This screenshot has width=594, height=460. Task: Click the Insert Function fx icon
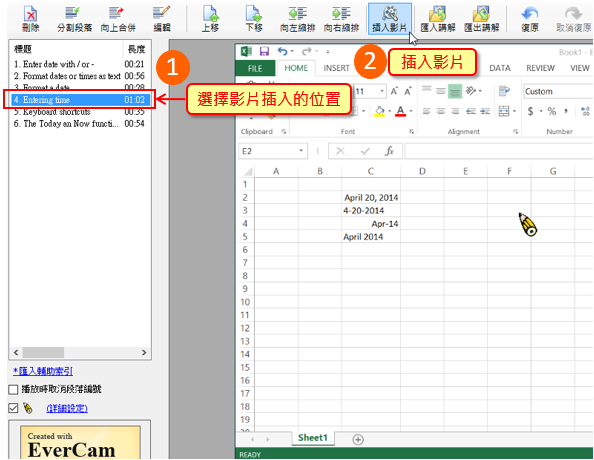pyautogui.click(x=389, y=151)
